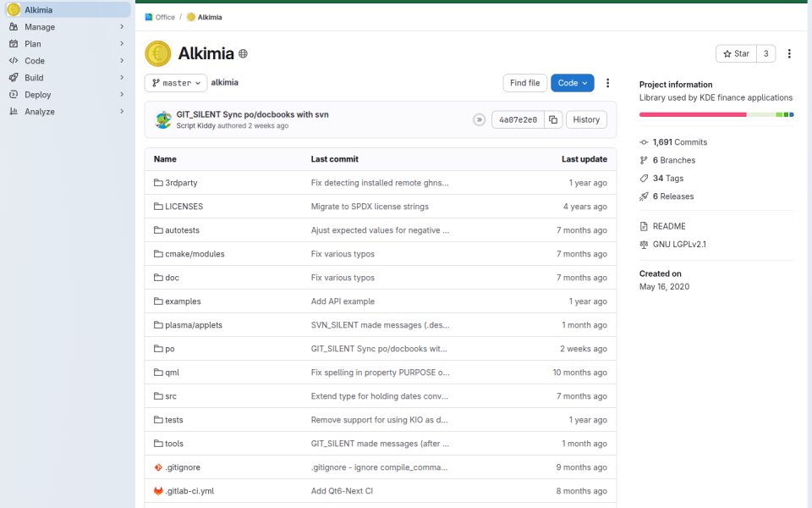The height and width of the screenshot is (508, 812).
Task: Click the license scale icon
Action: [x=644, y=244]
